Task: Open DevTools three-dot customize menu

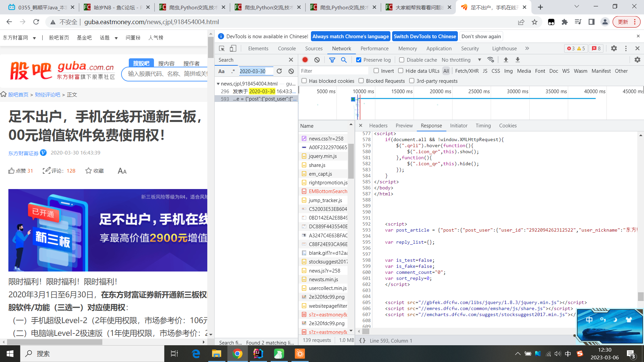Action: [626, 48]
